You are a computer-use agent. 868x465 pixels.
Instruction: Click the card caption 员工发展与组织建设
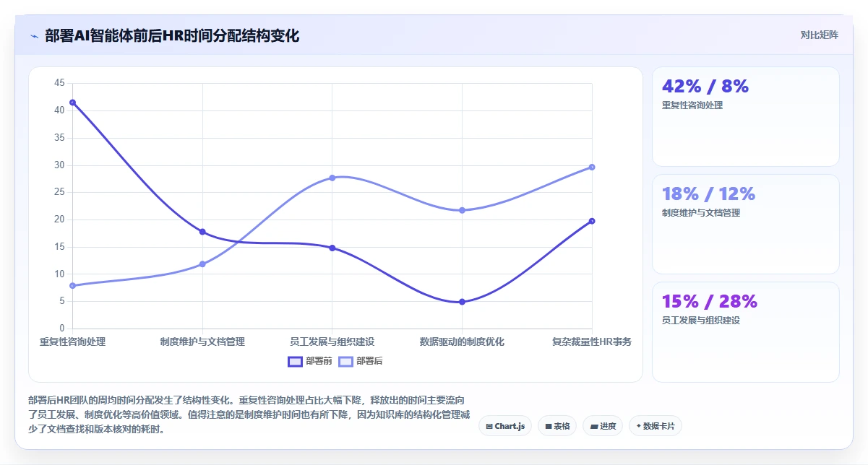click(701, 321)
